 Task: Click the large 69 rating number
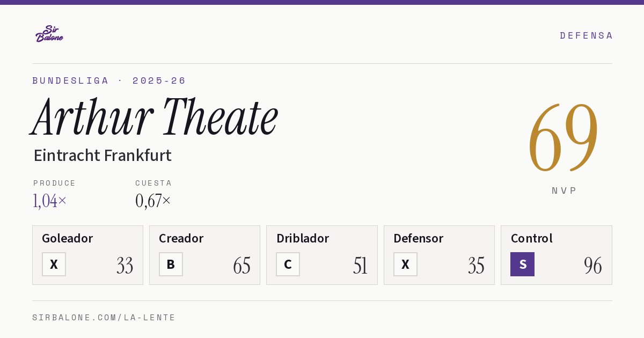pos(563,137)
